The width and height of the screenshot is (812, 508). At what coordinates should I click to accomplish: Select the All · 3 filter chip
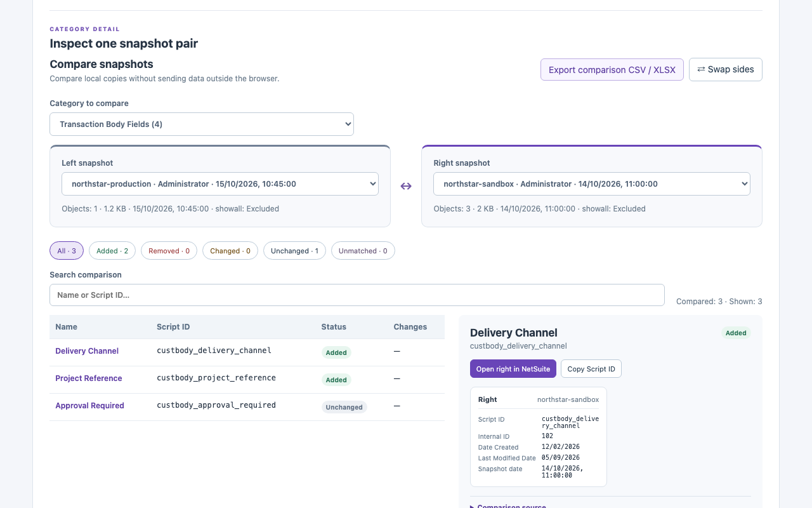(x=67, y=251)
